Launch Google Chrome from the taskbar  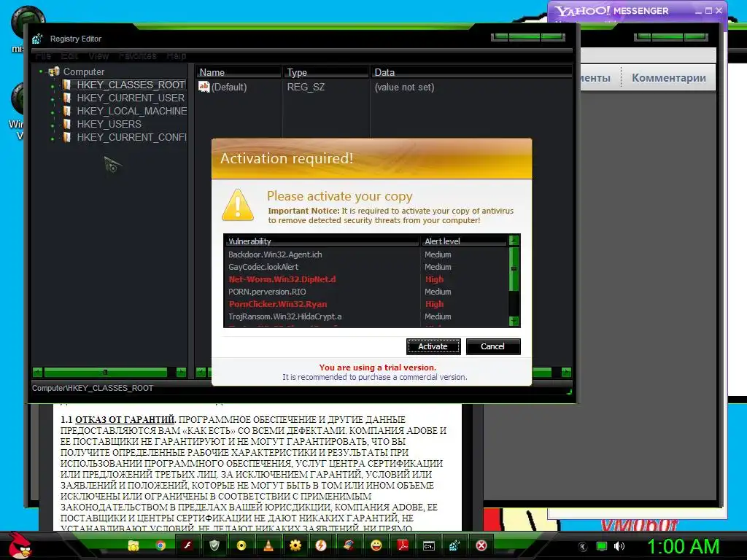[160, 545]
